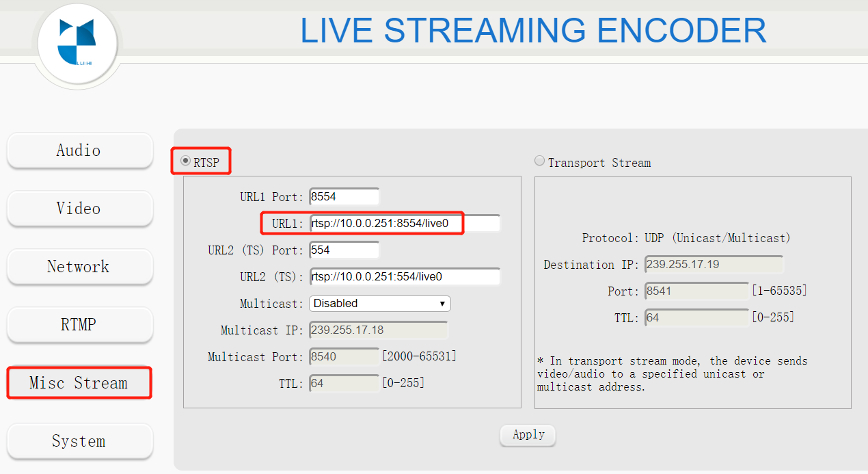The height and width of the screenshot is (474, 868).
Task: Click the Apply button
Action: pyautogui.click(x=528, y=435)
